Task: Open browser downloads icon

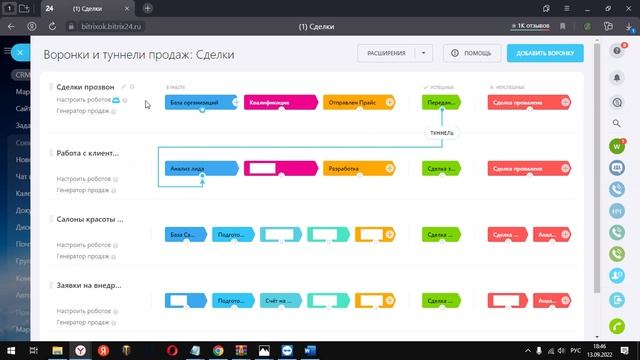Action: point(629,27)
